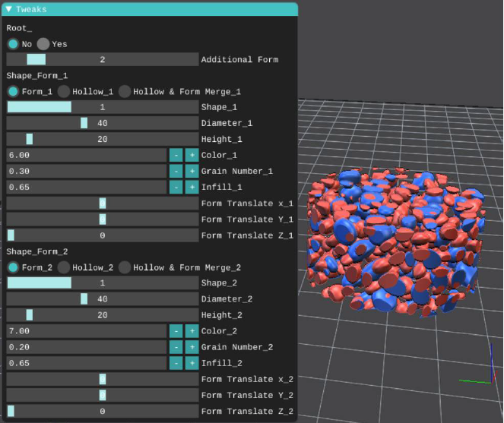The image size is (504, 423).
Task: Select the Yes radio button under Root_
Action: pos(43,44)
